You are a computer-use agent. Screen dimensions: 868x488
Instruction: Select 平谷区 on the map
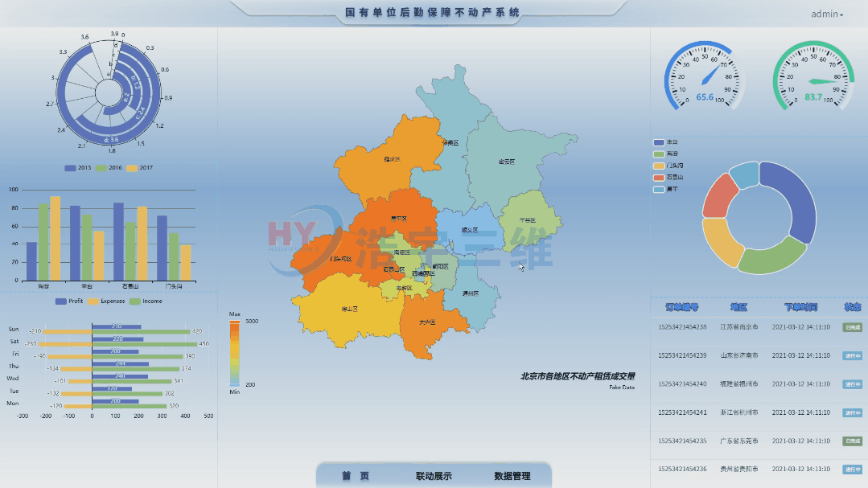(528, 220)
